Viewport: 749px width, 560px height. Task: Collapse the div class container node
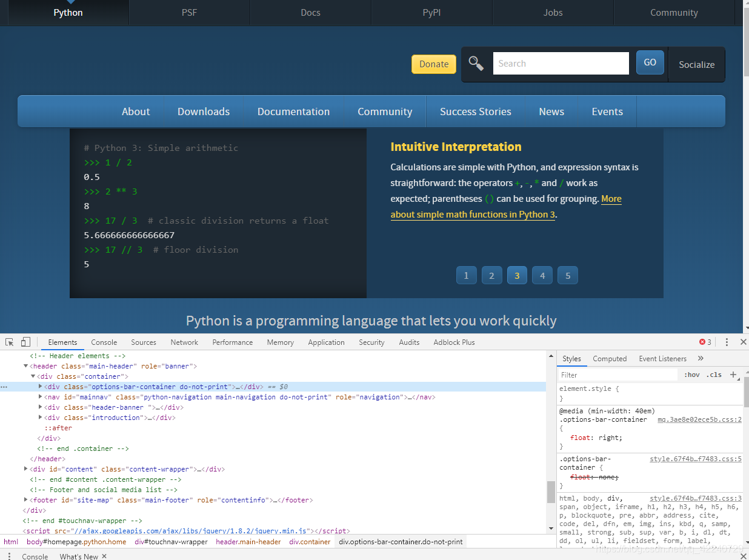[x=33, y=376]
